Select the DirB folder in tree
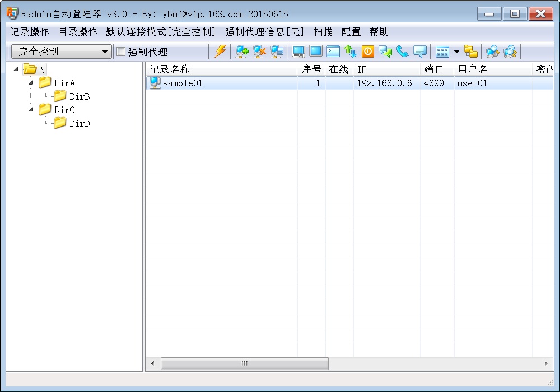Image resolution: width=560 pixels, height=392 pixels. pos(80,96)
